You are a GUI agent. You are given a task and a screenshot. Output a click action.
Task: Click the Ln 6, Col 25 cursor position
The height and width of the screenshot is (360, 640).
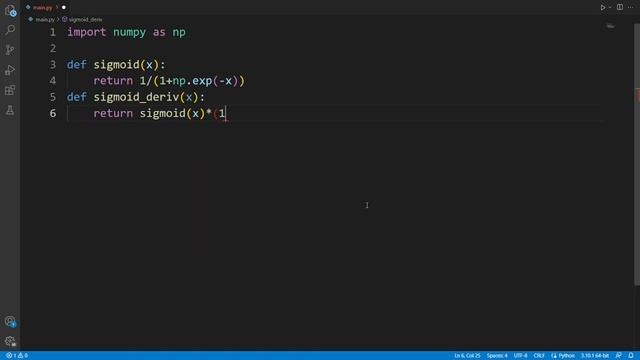point(467,356)
